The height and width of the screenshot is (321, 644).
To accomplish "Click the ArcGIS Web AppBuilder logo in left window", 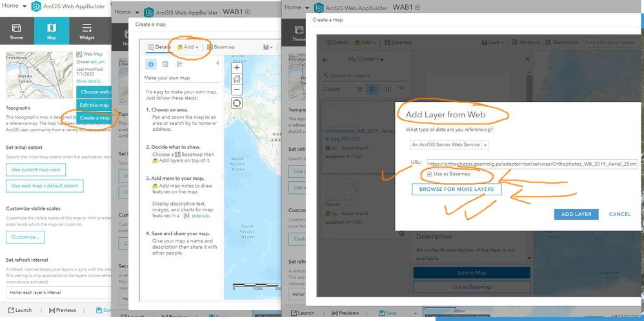I will coord(36,6).
